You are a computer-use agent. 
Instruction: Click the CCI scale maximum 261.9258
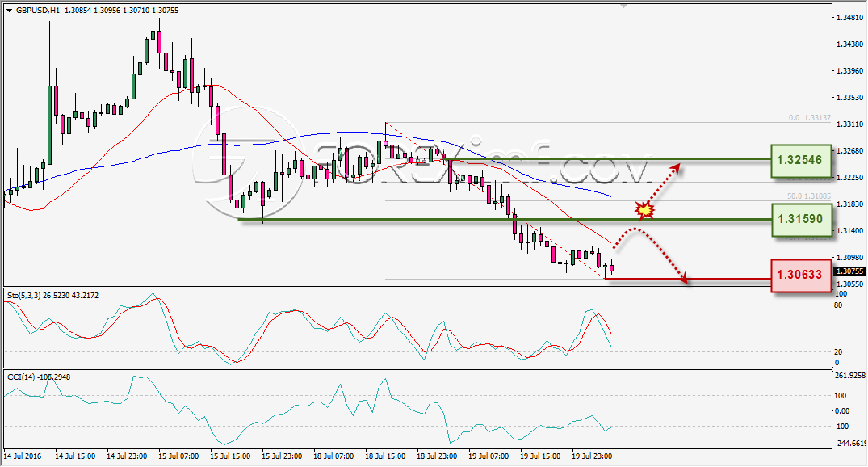coord(849,376)
